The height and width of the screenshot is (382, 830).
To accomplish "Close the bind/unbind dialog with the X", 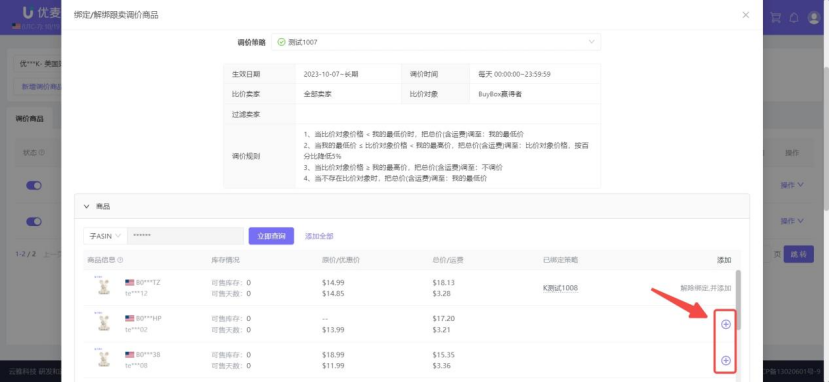I will tap(745, 15).
